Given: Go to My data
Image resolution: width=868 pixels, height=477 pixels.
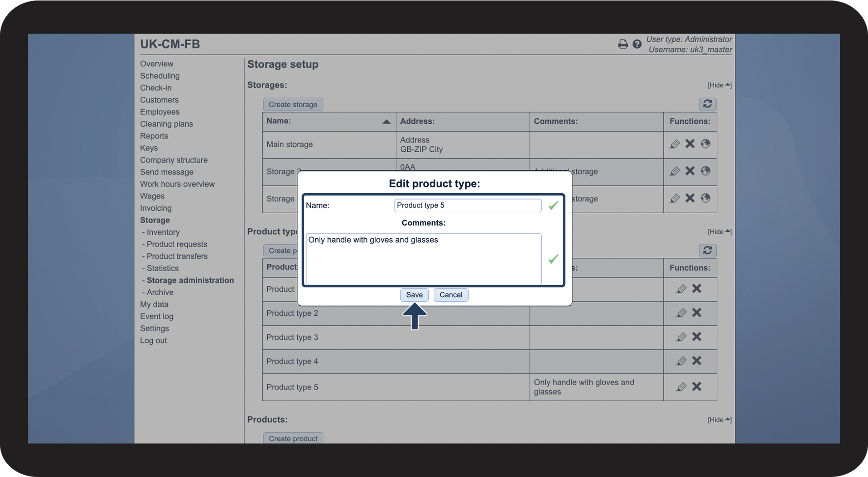Looking at the screenshot, I should tap(154, 305).
